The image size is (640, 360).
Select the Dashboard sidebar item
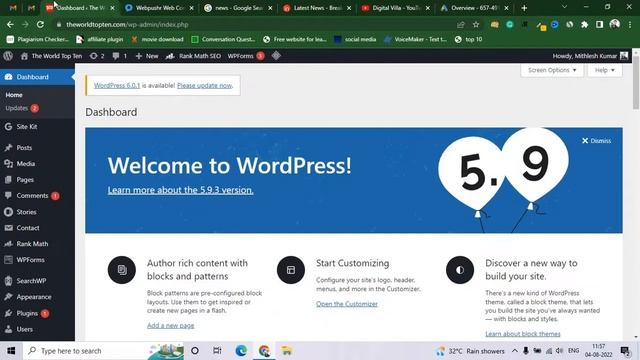click(x=37, y=77)
